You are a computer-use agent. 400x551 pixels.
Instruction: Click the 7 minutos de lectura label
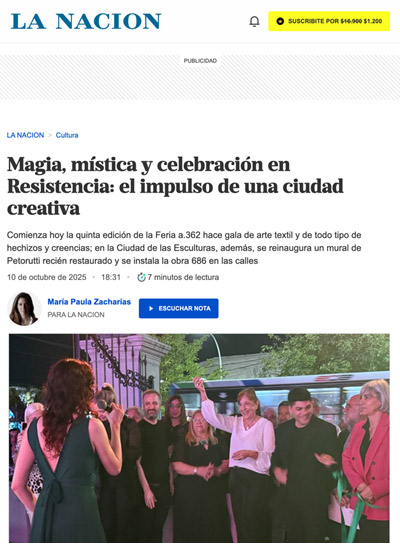183,277
